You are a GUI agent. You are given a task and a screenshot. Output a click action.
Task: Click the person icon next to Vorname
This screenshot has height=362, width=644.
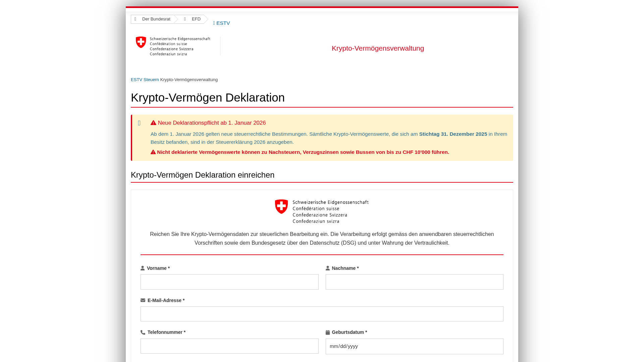pyautogui.click(x=143, y=268)
